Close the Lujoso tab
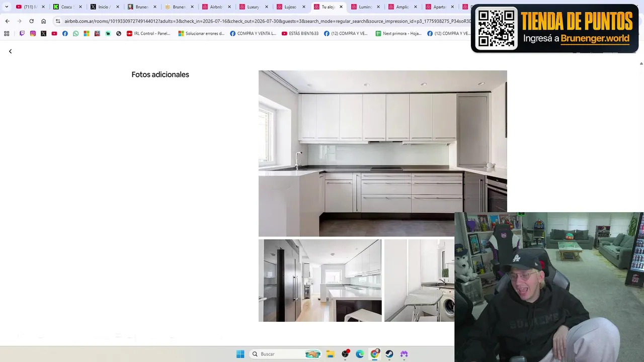 [x=304, y=7]
